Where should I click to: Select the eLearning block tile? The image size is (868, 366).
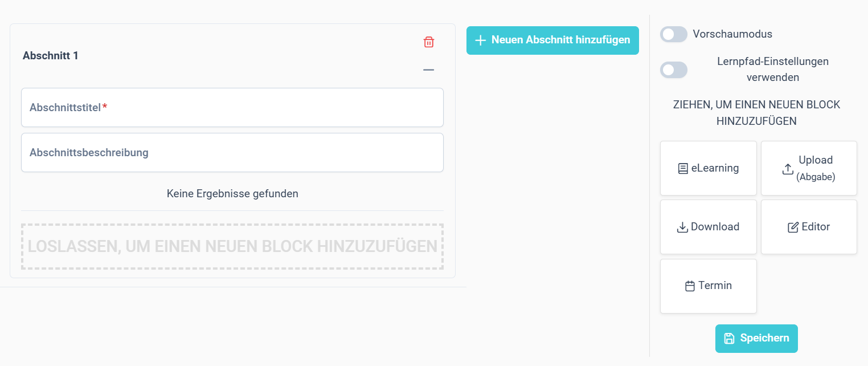[x=709, y=168]
